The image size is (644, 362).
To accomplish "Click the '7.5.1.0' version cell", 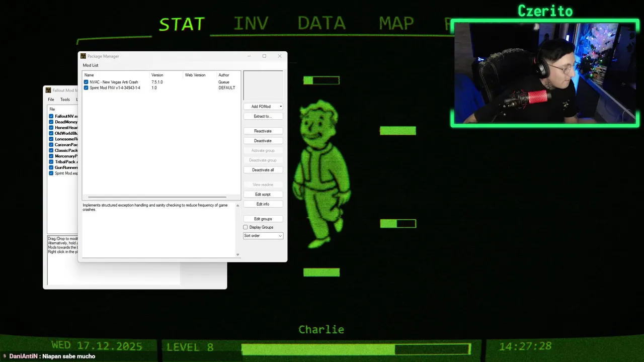I will coord(157,82).
